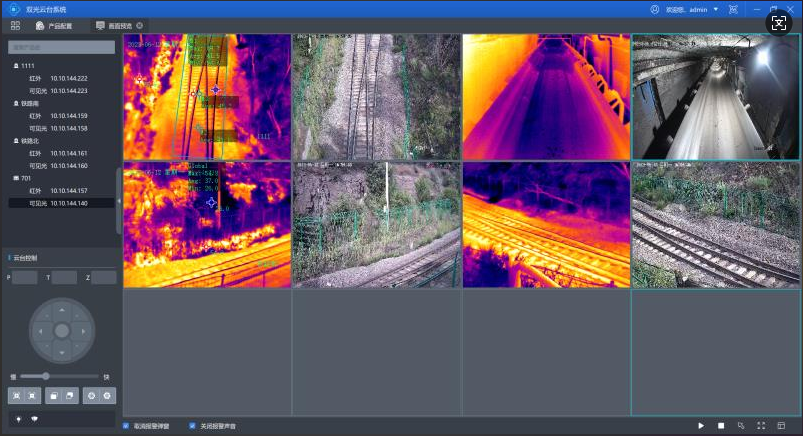This screenshot has width=803, height=436.
Task: Select the hillside fence visible-light feed
Action: pos(376,225)
